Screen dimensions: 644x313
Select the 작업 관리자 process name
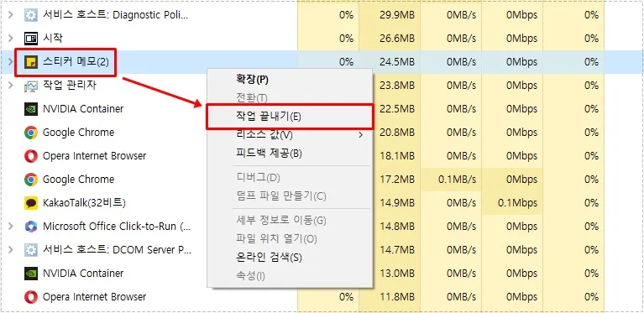[70, 86]
